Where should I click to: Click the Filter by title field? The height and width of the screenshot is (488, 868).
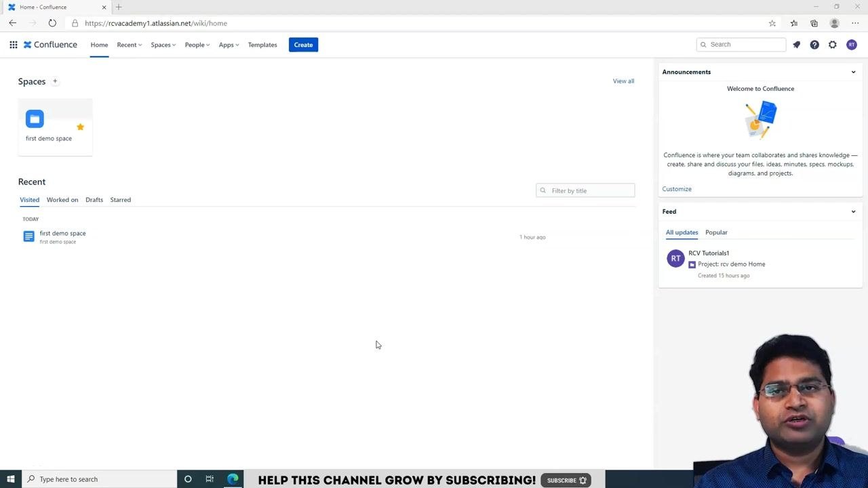[585, 190]
